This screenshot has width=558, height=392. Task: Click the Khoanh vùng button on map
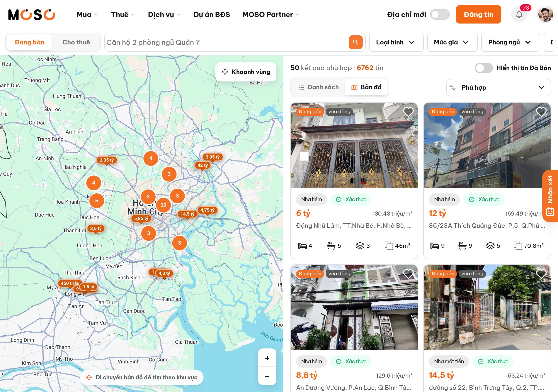246,72
